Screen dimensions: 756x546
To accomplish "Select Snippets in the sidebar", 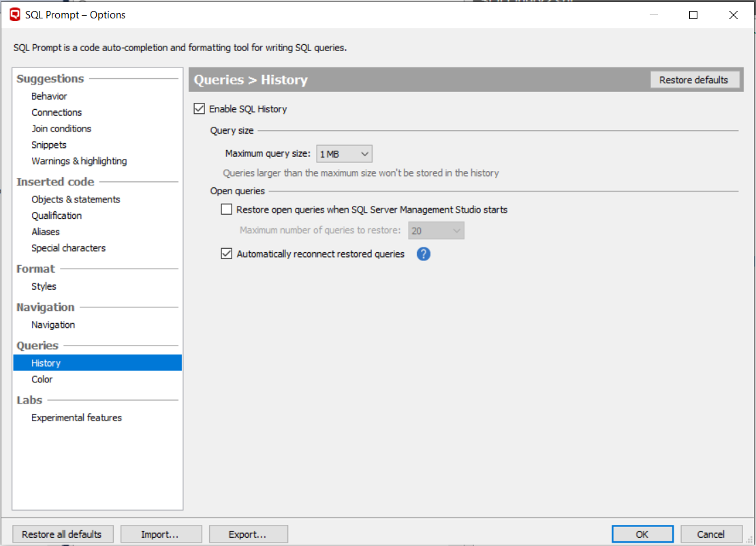I will pos(48,145).
